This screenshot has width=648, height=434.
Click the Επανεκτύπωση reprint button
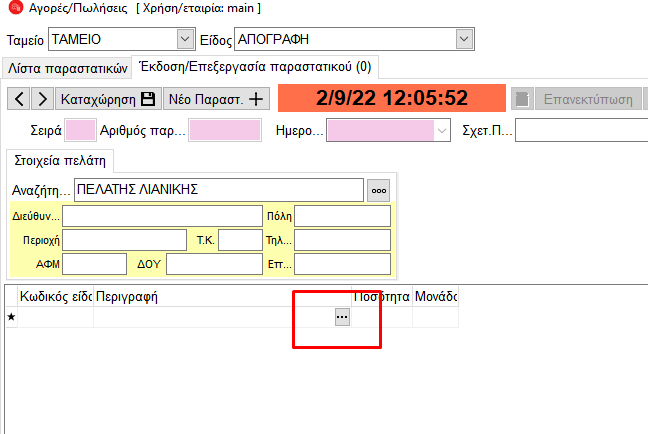586,99
